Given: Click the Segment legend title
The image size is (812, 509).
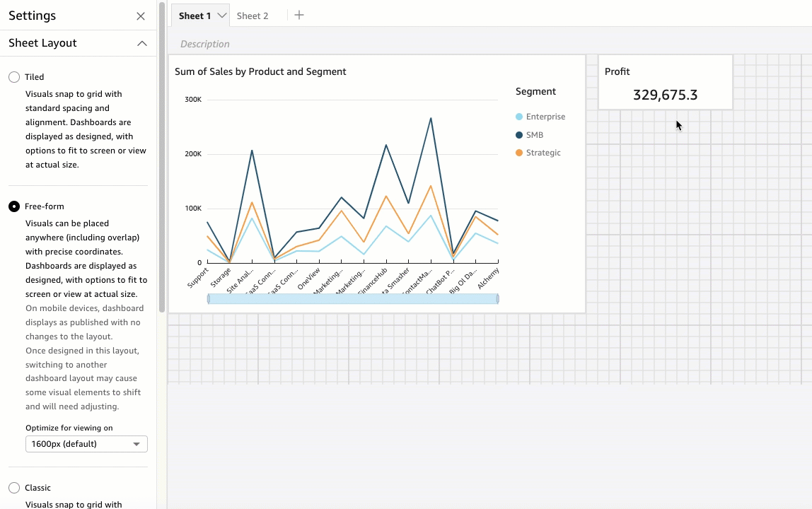Looking at the screenshot, I should 535,91.
